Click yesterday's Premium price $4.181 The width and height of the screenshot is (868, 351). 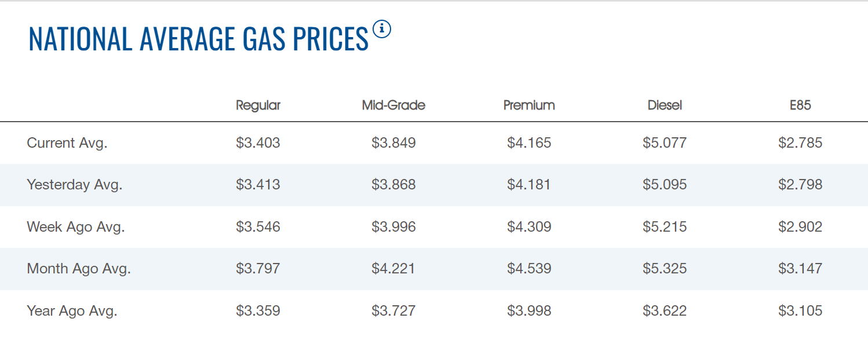[529, 185]
